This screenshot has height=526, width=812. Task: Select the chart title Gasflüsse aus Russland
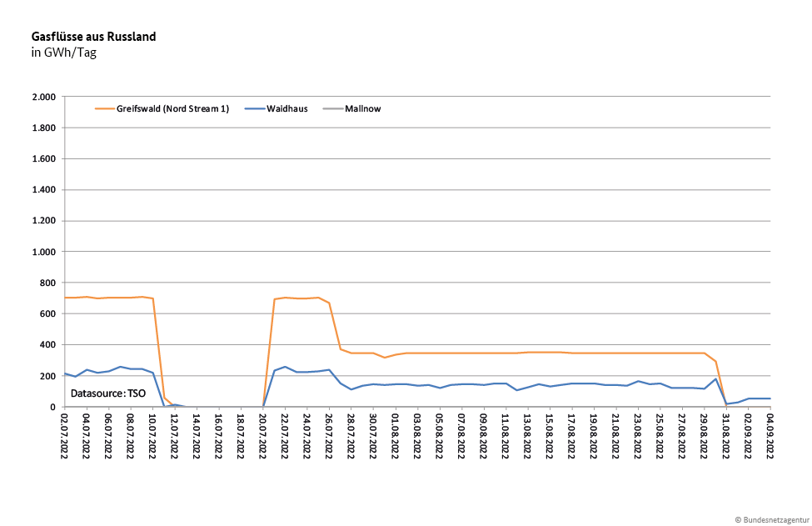94,36
